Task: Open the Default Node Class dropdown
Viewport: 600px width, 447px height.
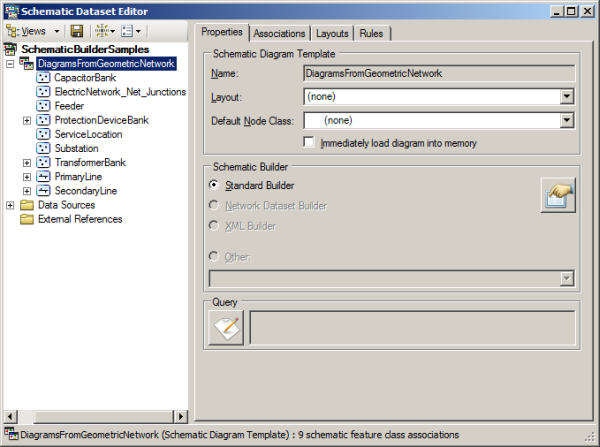Action: click(x=566, y=120)
